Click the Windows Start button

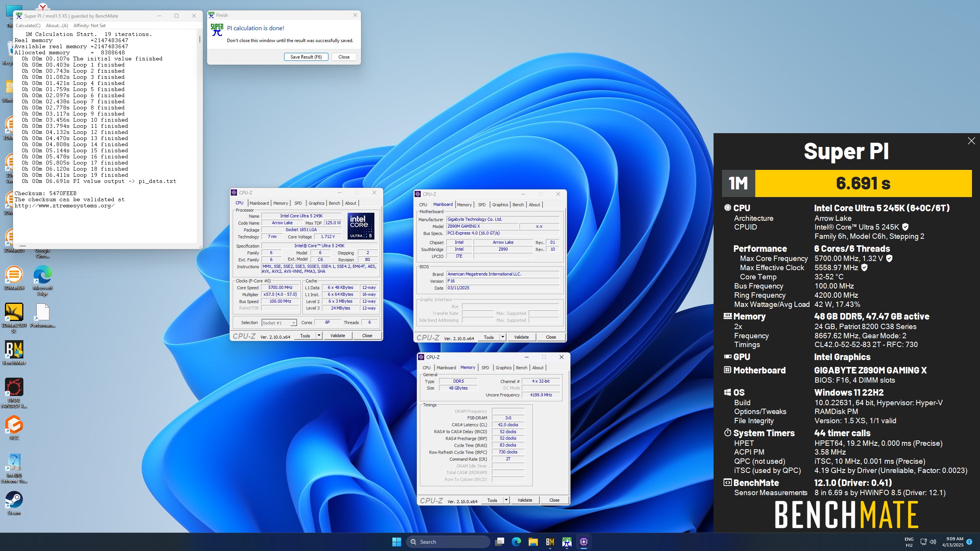[x=397, y=542]
